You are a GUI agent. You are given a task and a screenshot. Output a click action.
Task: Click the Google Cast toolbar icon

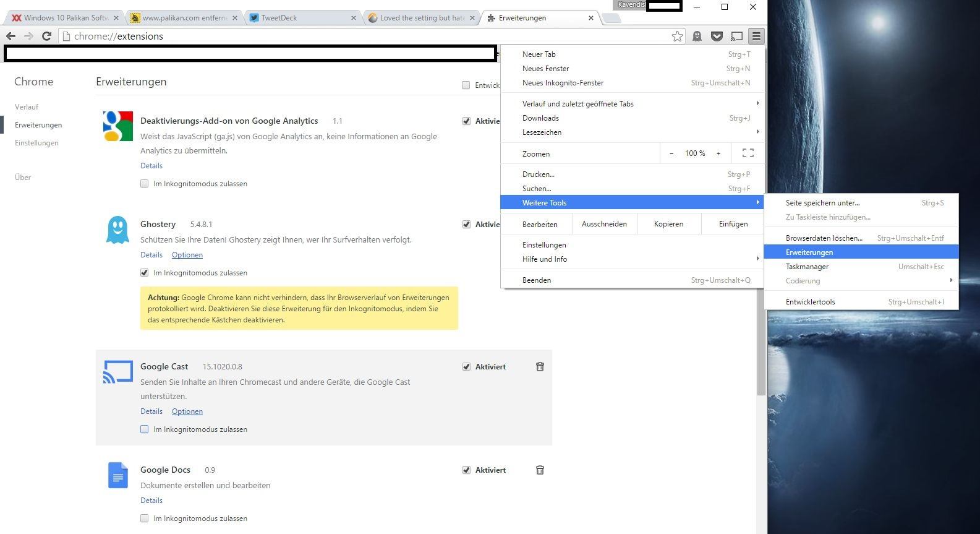736,36
